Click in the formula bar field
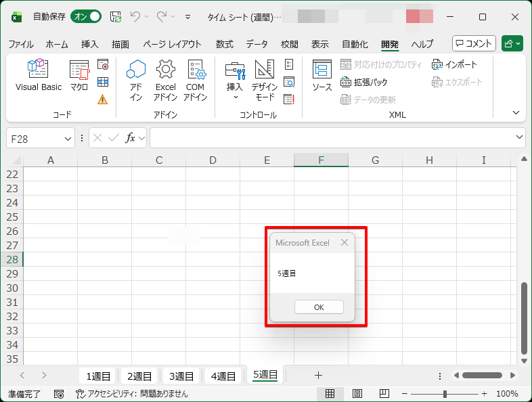Viewport: 532px width, 402px height. [332, 138]
